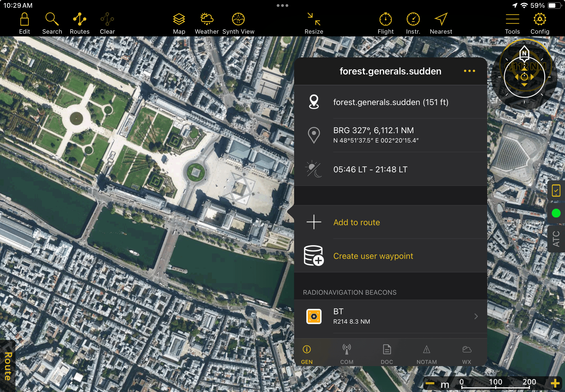This screenshot has width=565, height=392.
Task: Tap the map scale bar
Action: (x=495, y=384)
